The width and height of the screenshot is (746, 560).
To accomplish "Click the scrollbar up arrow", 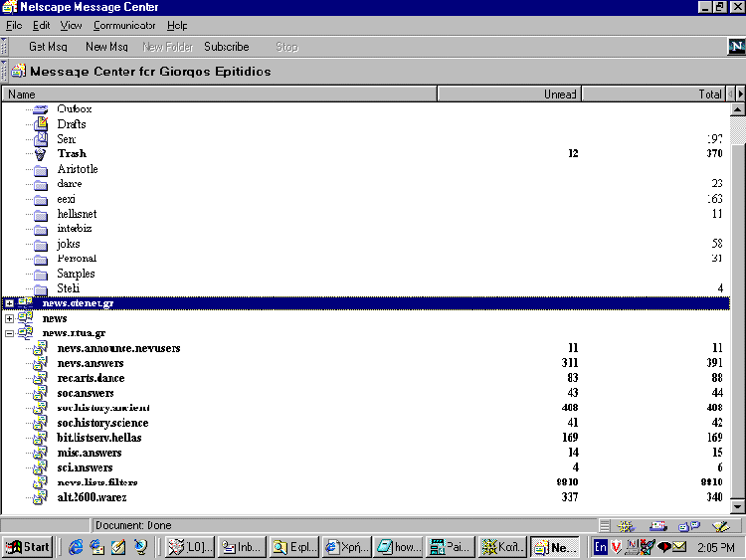I will point(737,109).
